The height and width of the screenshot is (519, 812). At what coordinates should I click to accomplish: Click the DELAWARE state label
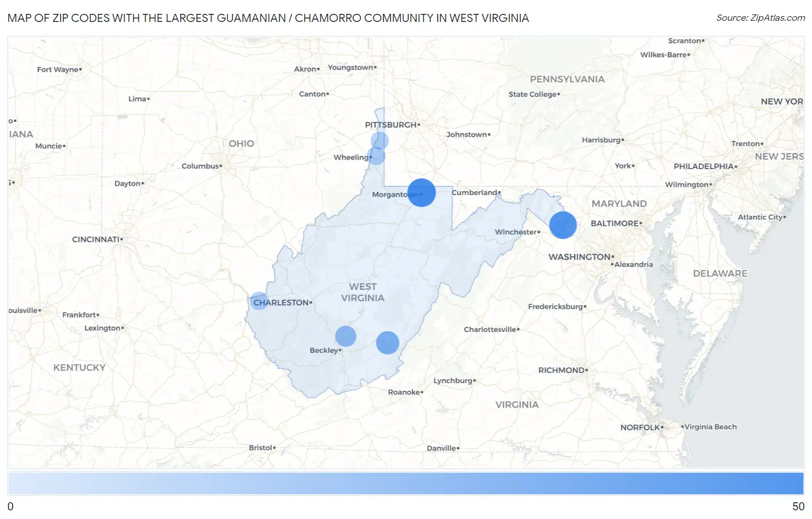(720, 274)
